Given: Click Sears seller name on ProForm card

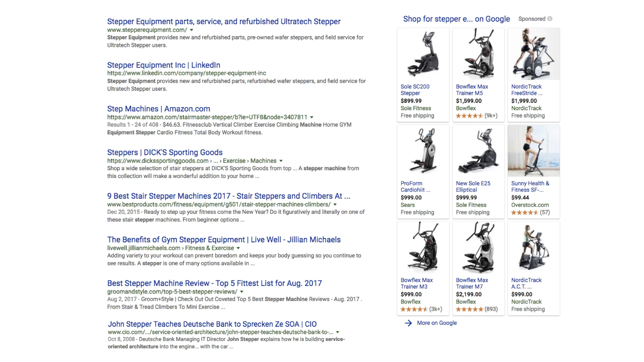Looking at the screenshot, I should click(x=408, y=205).
